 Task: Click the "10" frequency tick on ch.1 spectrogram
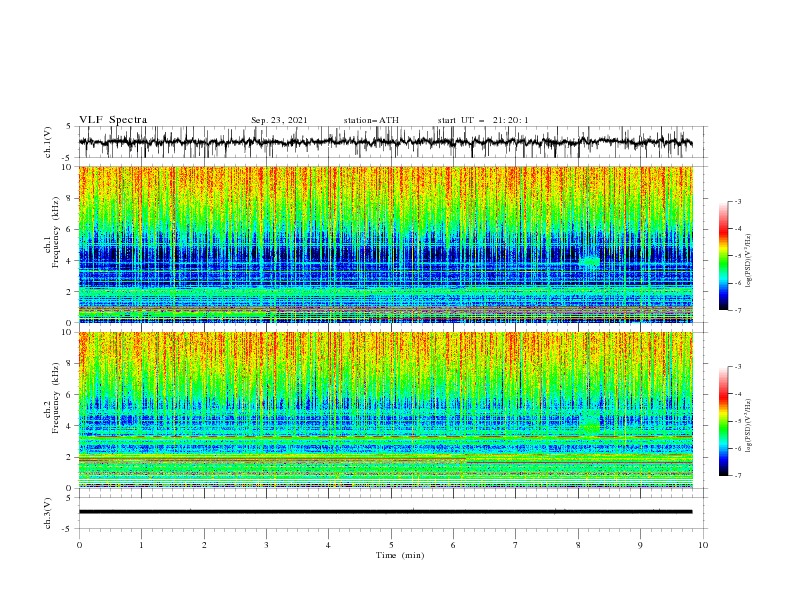pyautogui.click(x=68, y=167)
